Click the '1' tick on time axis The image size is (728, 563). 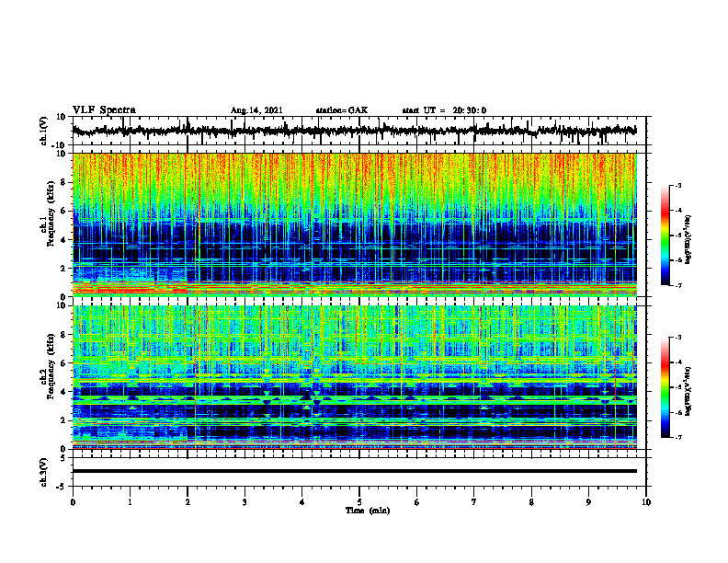[130, 502]
